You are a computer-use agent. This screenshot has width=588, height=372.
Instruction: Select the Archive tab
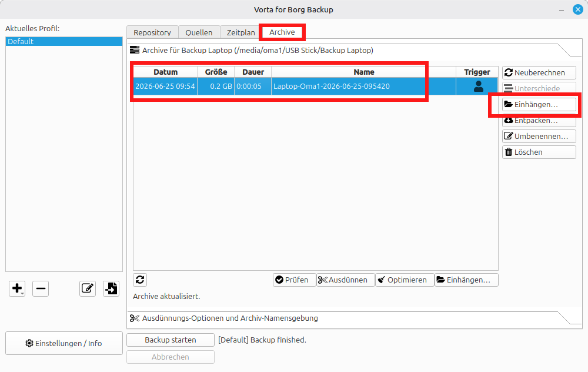[x=282, y=32]
